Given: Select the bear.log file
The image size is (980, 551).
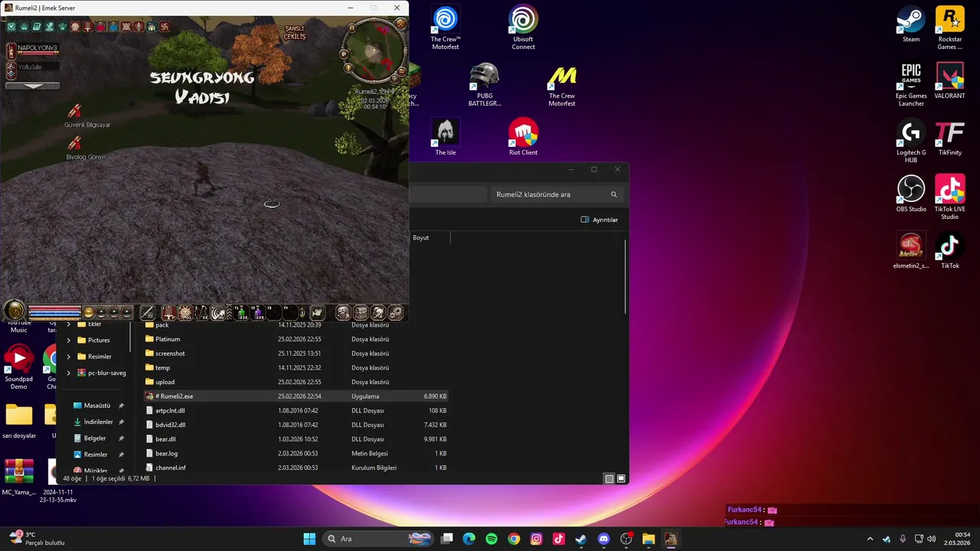Looking at the screenshot, I should pyautogui.click(x=296, y=453).
